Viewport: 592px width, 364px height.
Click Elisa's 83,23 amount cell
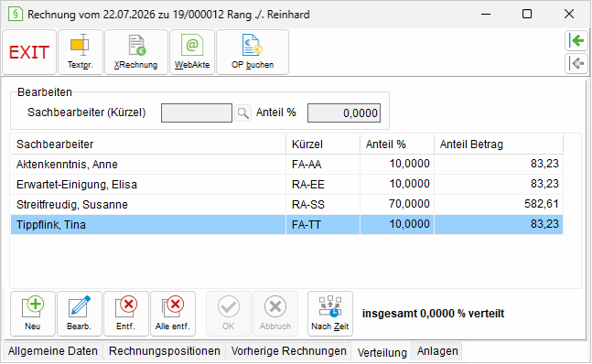coord(499,184)
